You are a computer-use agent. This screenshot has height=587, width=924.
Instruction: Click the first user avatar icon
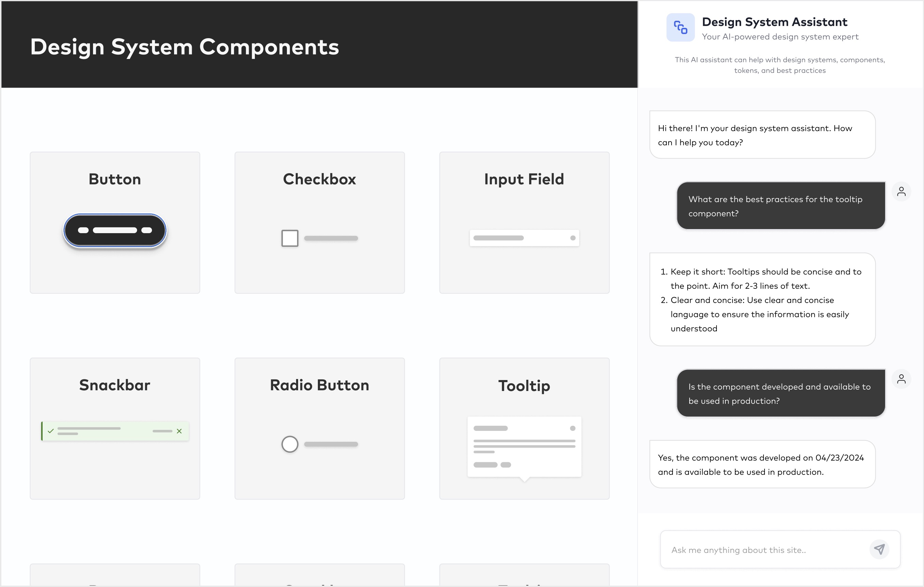pos(902,191)
